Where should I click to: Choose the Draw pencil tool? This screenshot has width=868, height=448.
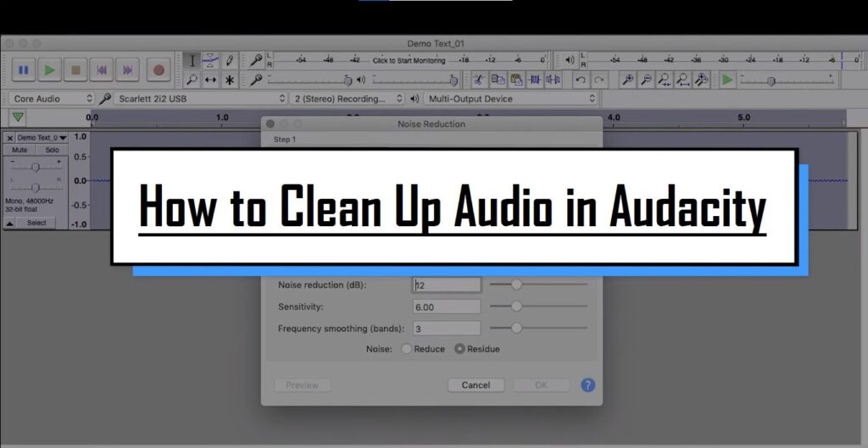(229, 60)
